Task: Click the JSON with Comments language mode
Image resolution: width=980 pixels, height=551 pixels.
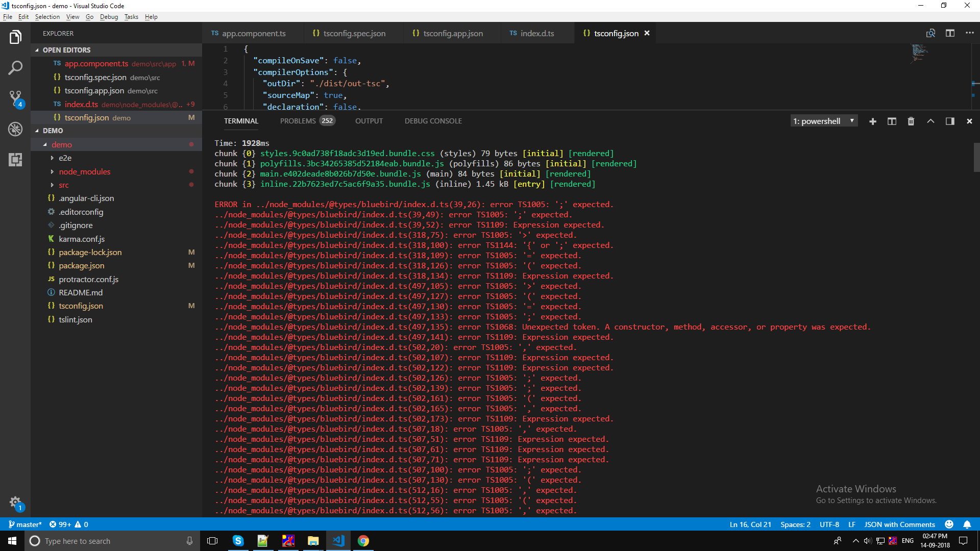Action: pos(899,524)
